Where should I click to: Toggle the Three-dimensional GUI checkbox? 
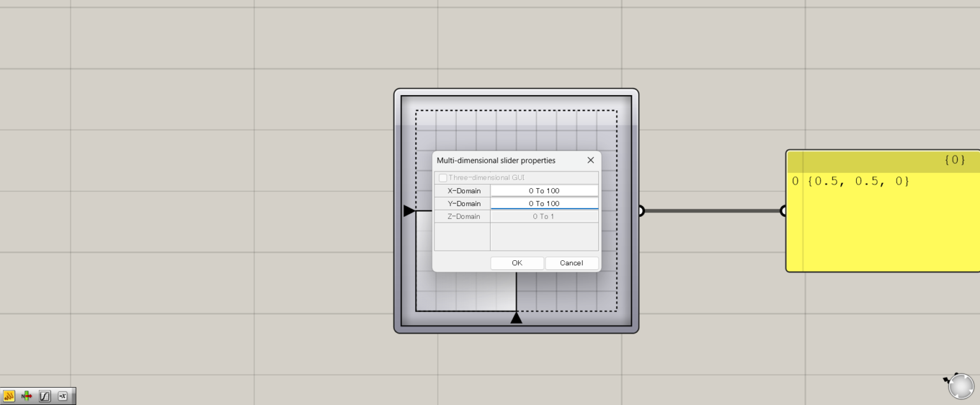(443, 178)
